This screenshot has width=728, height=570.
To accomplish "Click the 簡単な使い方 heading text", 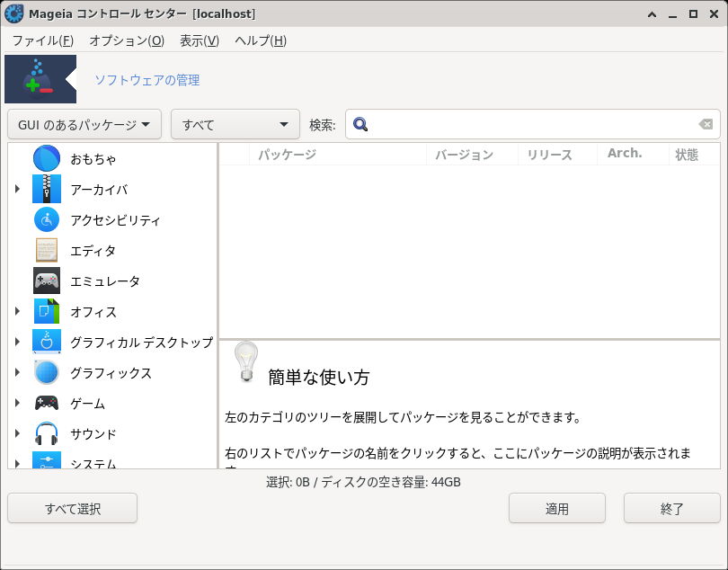I will (318, 378).
